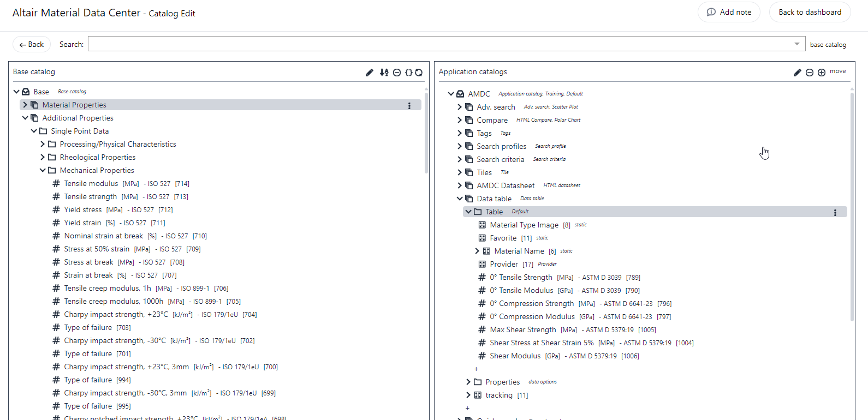This screenshot has width=868, height=420.
Task: Collapse the Base root node
Action: (x=16, y=92)
